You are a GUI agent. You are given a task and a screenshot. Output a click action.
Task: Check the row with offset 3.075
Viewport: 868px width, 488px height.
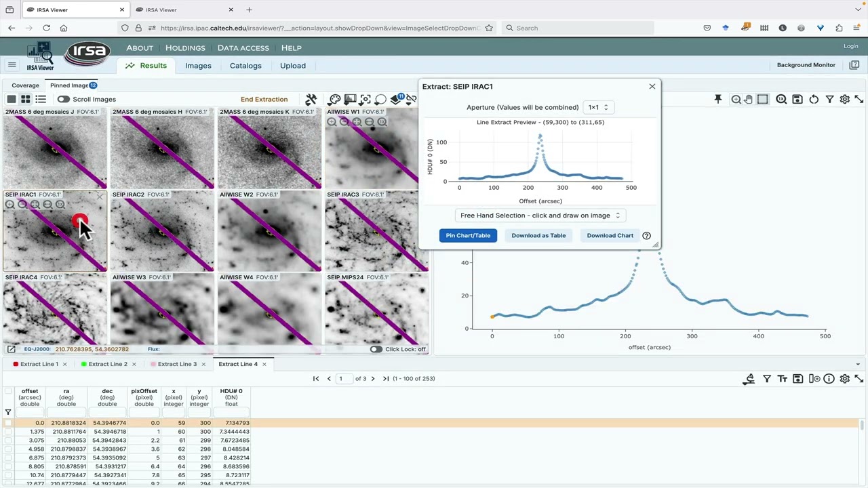(8, 441)
